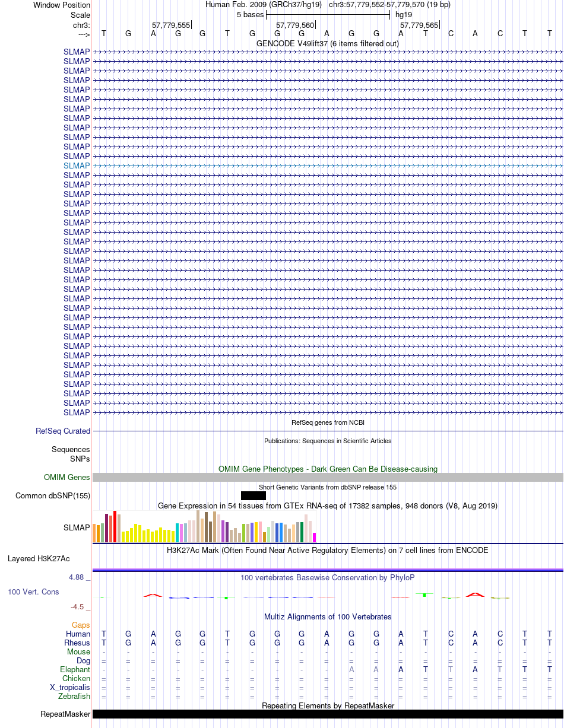Click the Window Position label
This screenshot has width=564, height=728.
[62, 5]
